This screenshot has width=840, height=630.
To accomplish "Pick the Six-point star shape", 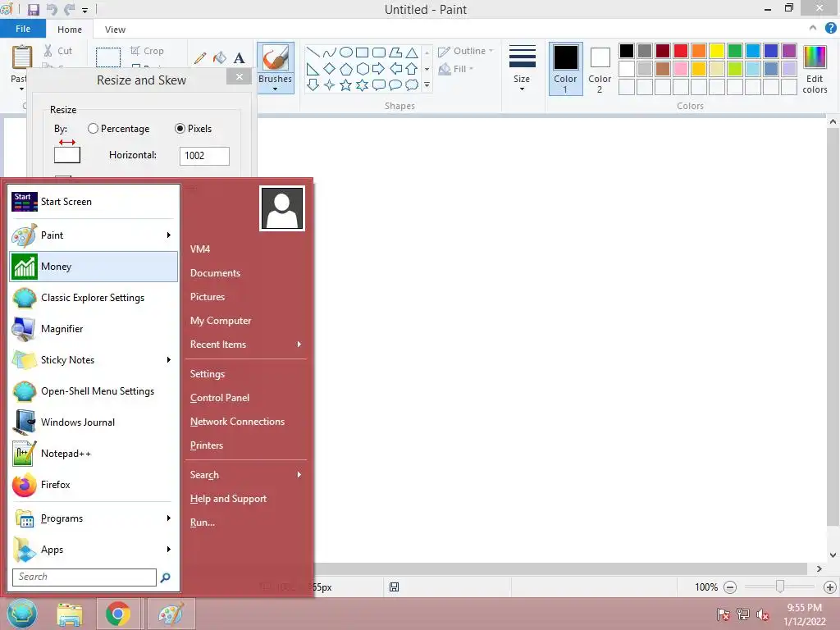I will click(x=362, y=84).
